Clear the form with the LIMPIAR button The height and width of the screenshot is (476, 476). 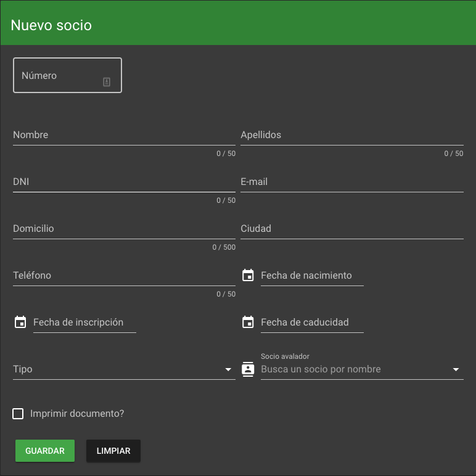(113, 451)
